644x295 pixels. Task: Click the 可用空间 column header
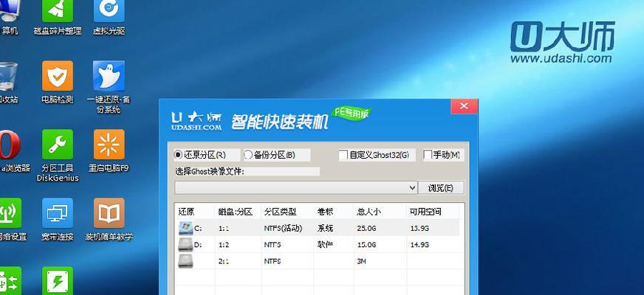(x=425, y=212)
